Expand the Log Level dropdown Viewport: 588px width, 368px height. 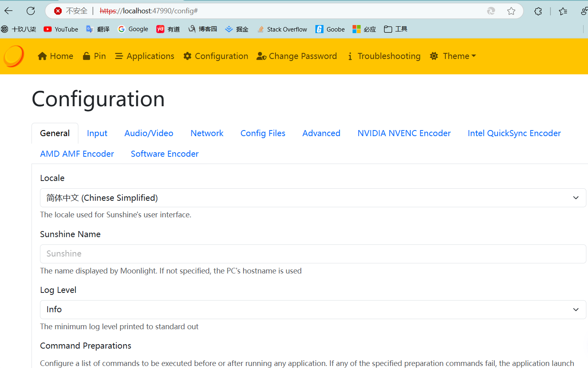point(313,309)
